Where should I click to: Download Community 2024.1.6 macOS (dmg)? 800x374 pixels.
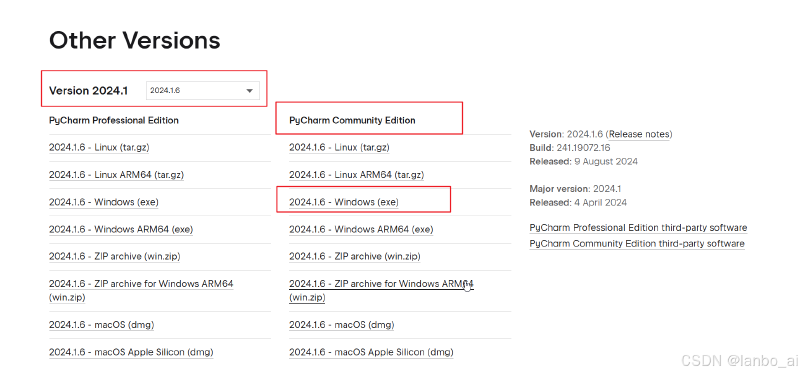(342, 325)
